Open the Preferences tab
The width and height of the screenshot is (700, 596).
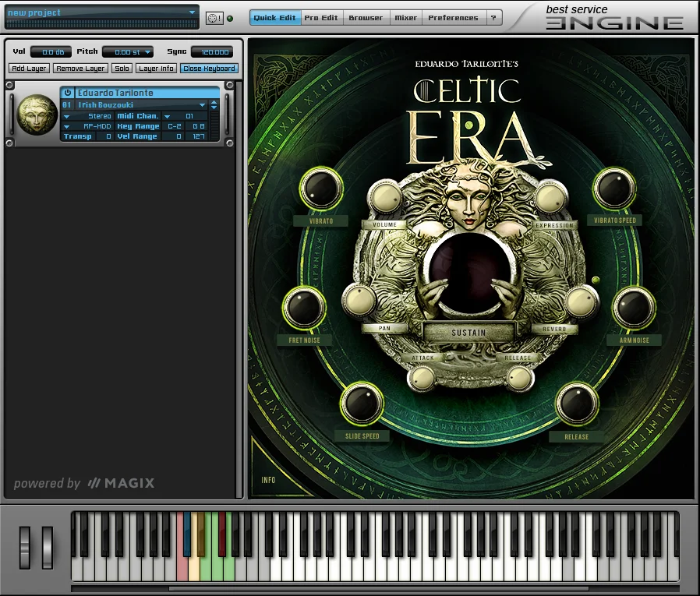click(x=453, y=18)
